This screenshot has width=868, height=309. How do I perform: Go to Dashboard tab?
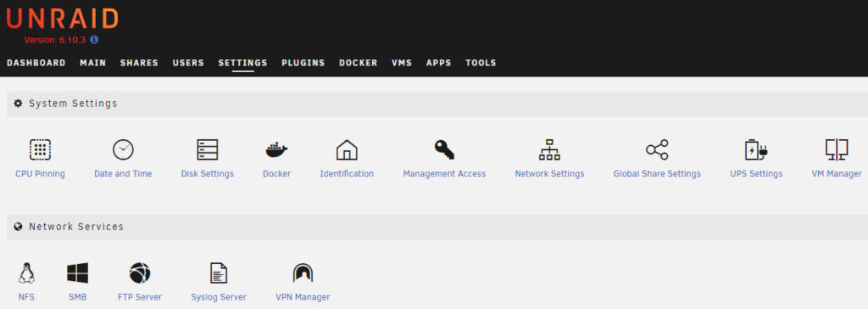click(x=36, y=63)
